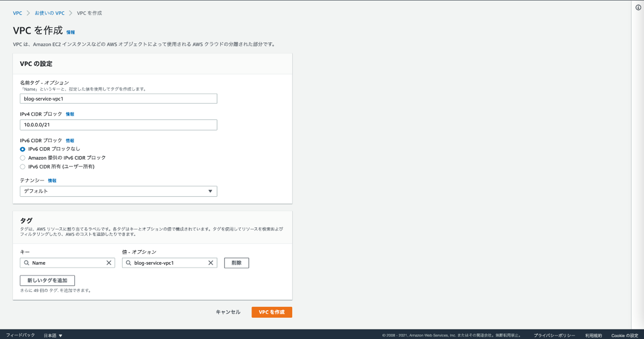
Task: Click the 名前タグ input field
Action: coord(118,99)
